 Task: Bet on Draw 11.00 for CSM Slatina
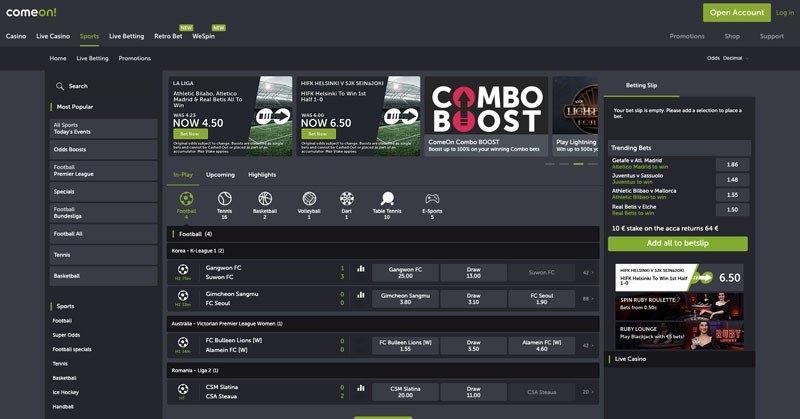coord(473,392)
